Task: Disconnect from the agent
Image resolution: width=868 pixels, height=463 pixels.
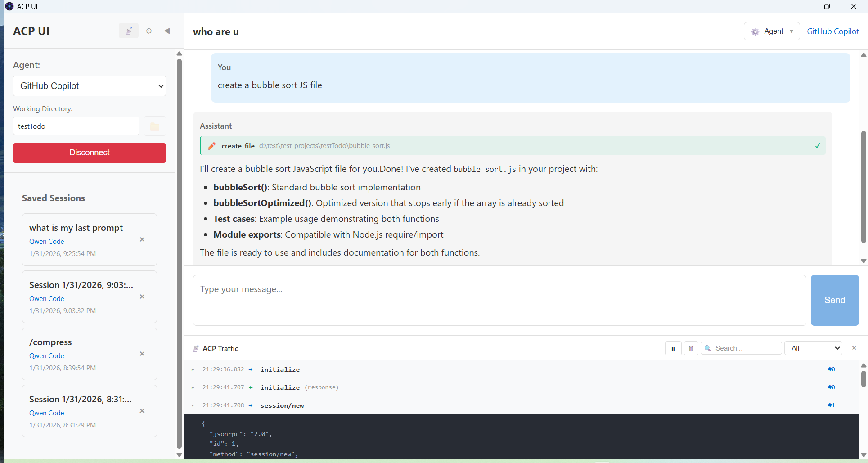Action: [89, 153]
